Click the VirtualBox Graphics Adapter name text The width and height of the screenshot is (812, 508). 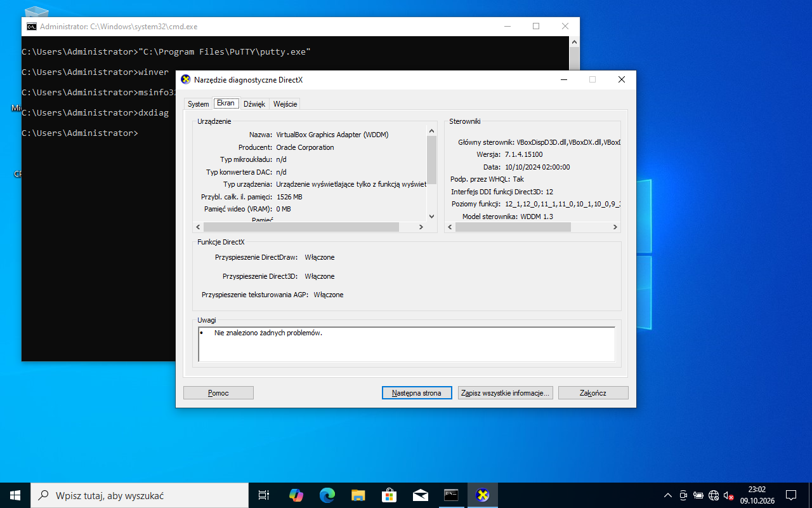point(332,135)
